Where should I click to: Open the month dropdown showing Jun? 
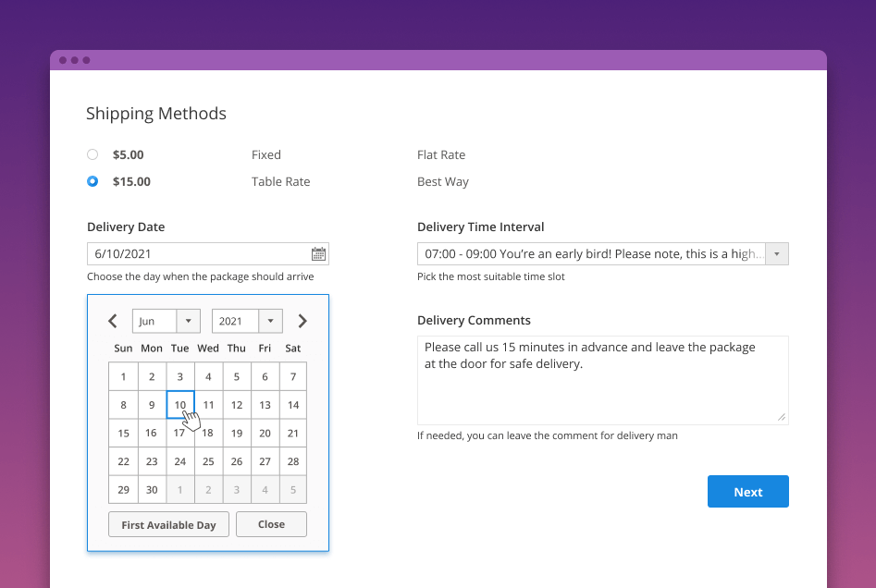(x=167, y=321)
